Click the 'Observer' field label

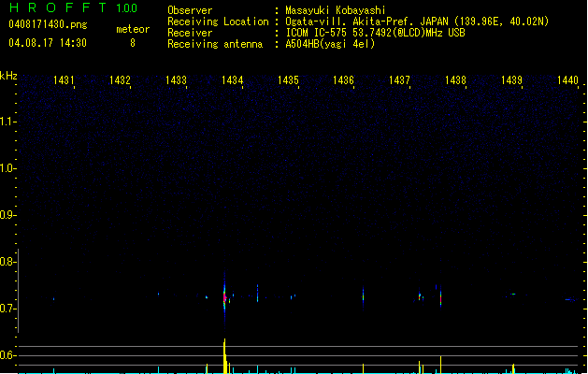(190, 10)
